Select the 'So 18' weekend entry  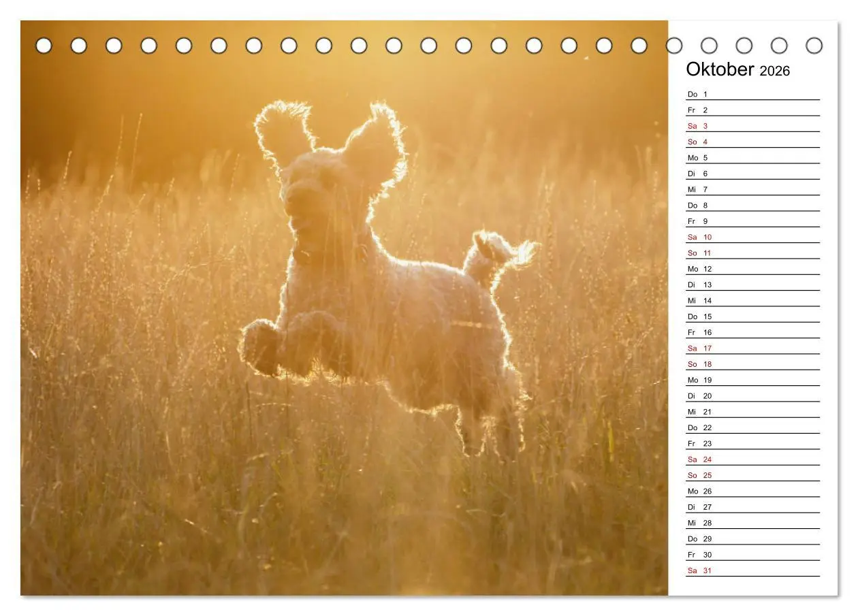click(x=752, y=364)
